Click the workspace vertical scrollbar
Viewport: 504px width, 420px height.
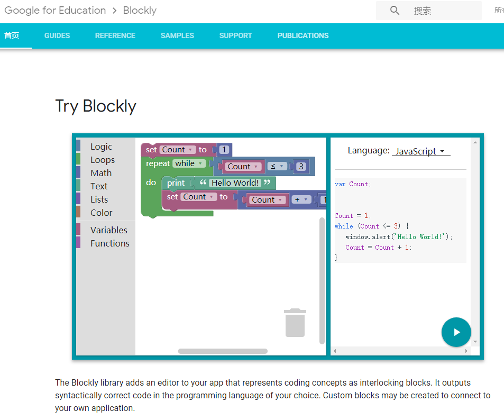(x=322, y=281)
